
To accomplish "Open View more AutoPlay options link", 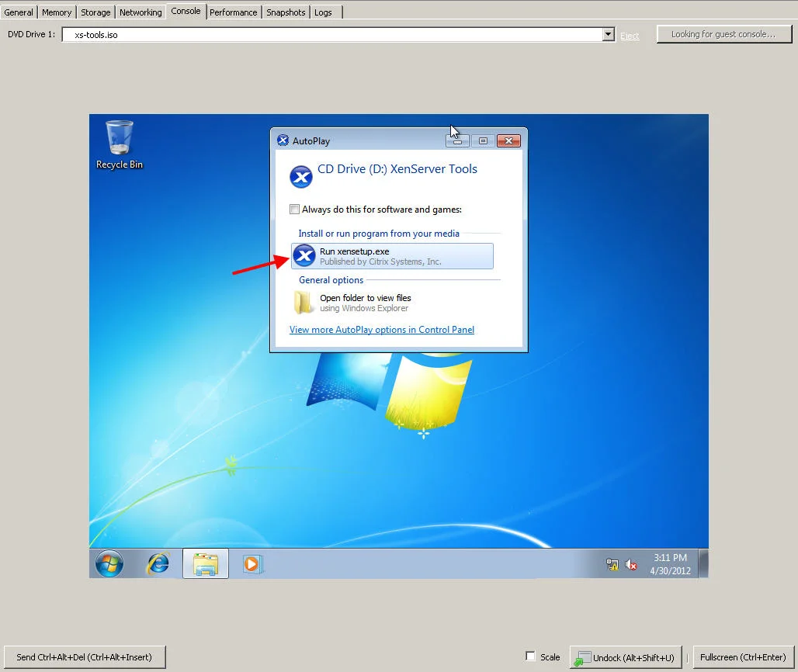I will (x=382, y=330).
